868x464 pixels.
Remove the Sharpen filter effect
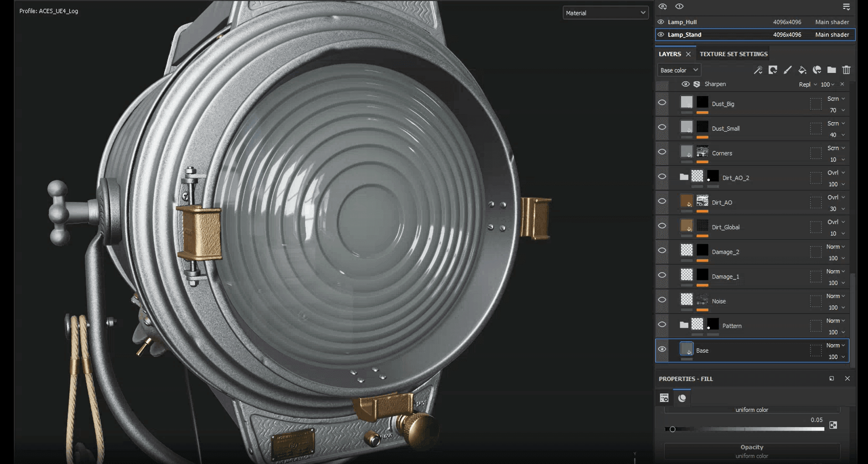click(x=842, y=84)
